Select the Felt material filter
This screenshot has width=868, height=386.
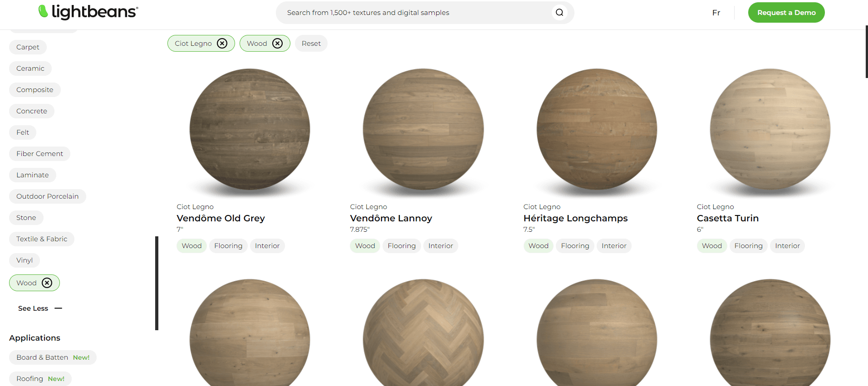(23, 132)
